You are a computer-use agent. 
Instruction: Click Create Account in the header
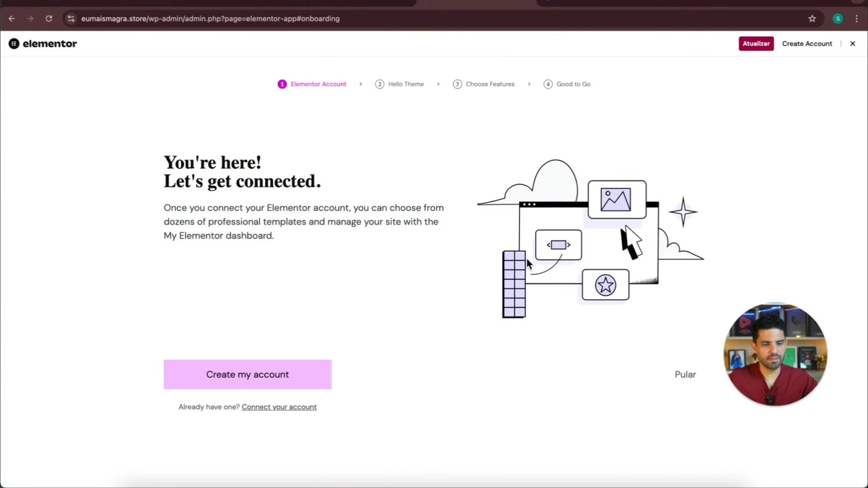coord(807,43)
